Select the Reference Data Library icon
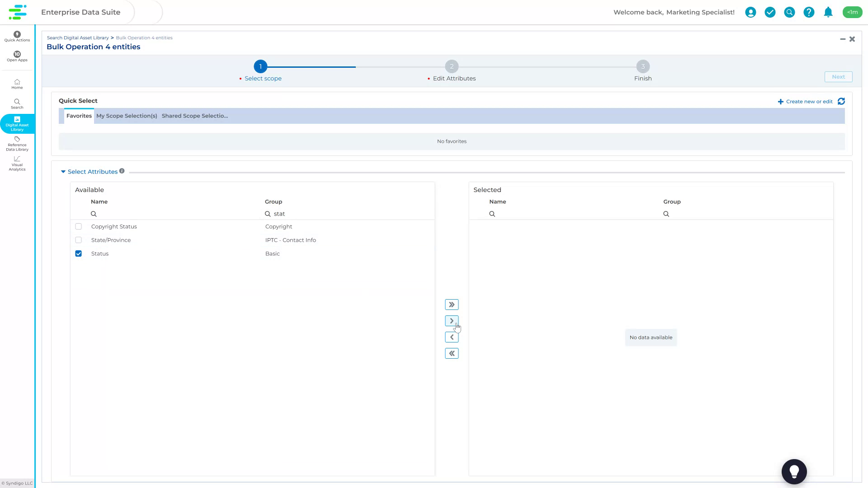 click(17, 144)
